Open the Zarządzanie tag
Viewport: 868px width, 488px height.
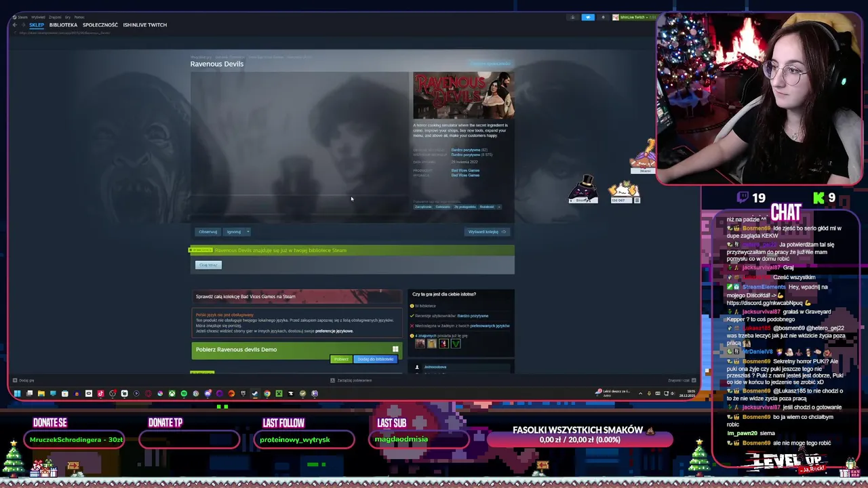tap(423, 207)
